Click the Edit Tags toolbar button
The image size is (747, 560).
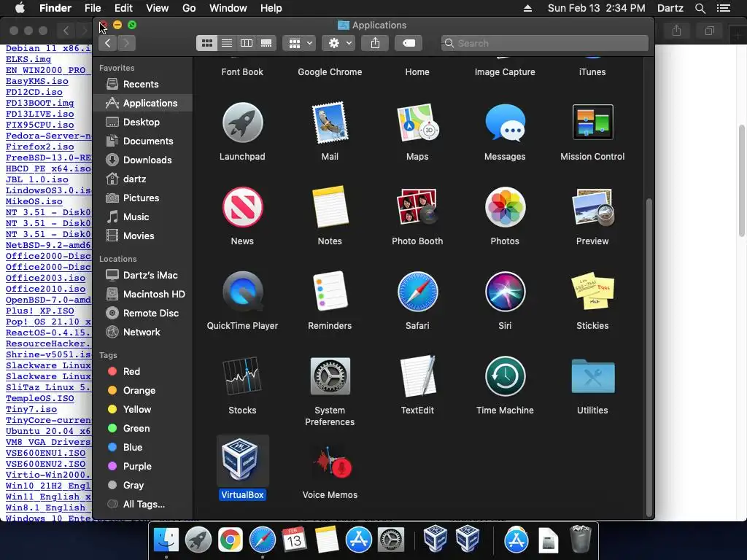pyautogui.click(x=409, y=43)
